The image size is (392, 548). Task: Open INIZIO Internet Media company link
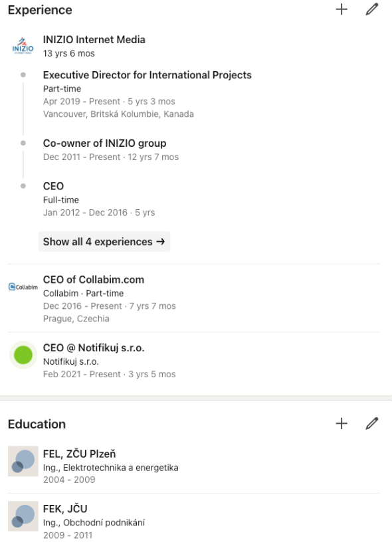click(94, 39)
